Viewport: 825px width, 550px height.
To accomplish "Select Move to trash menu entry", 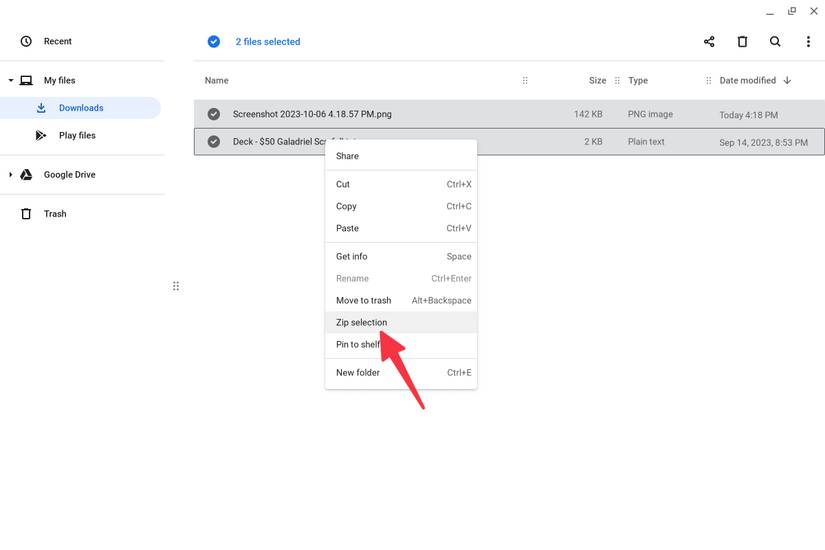I will coord(363,300).
